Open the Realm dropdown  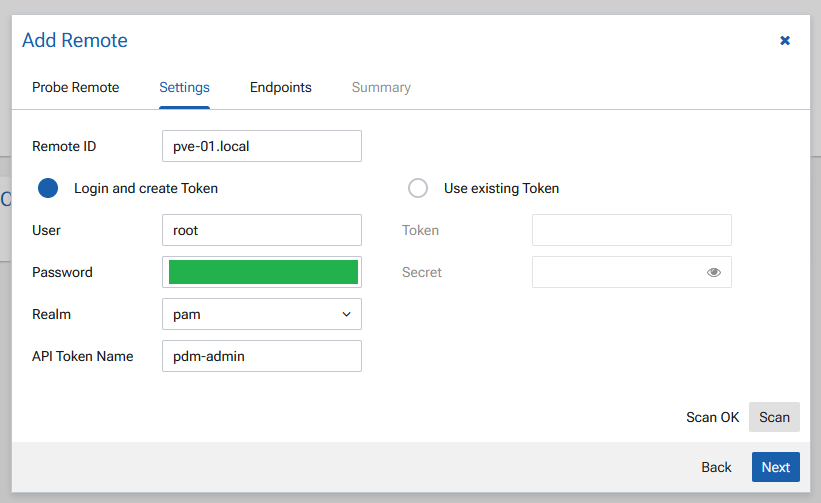tap(262, 314)
